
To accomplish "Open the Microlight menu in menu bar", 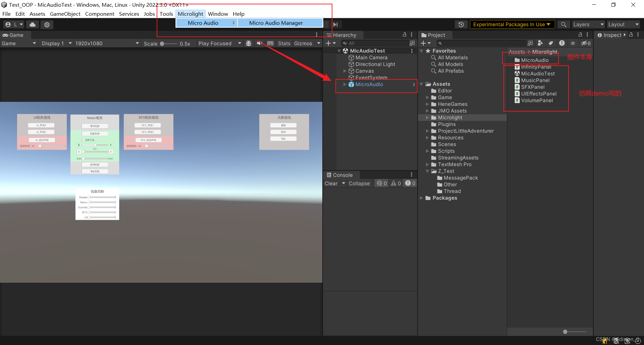I will tap(191, 14).
